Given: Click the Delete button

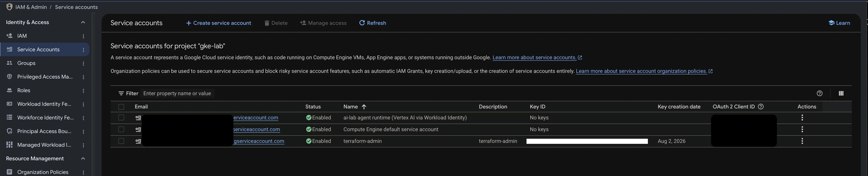Looking at the screenshot, I should tap(276, 23).
